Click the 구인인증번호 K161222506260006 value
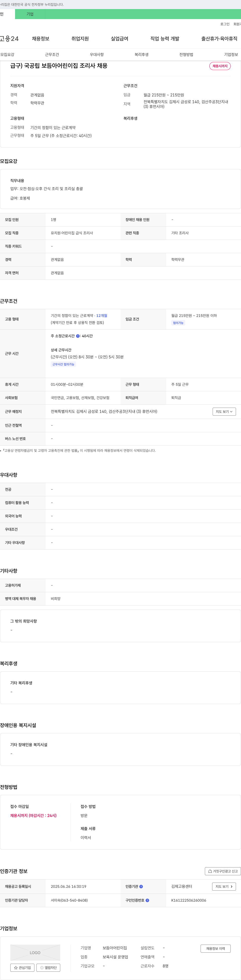The image size is (241, 980). pos(189,900)
